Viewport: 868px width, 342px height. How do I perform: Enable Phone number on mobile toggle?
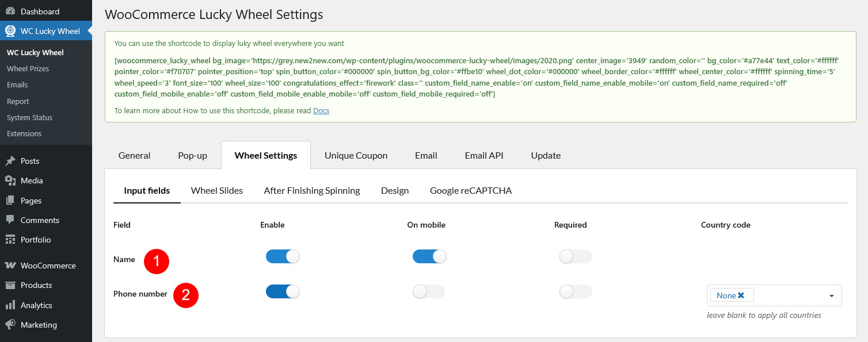(x=429, y=292)
